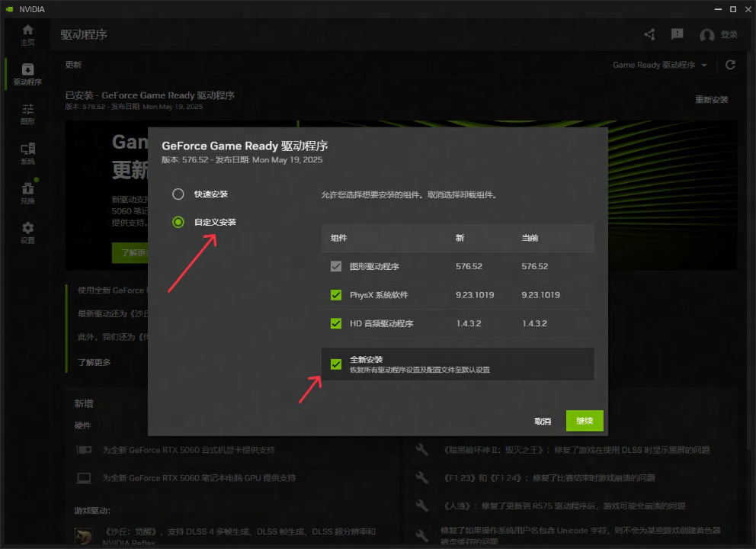Click 当前 column header
756x549 pixels.
pyautogui.click(x=530, y=238)
